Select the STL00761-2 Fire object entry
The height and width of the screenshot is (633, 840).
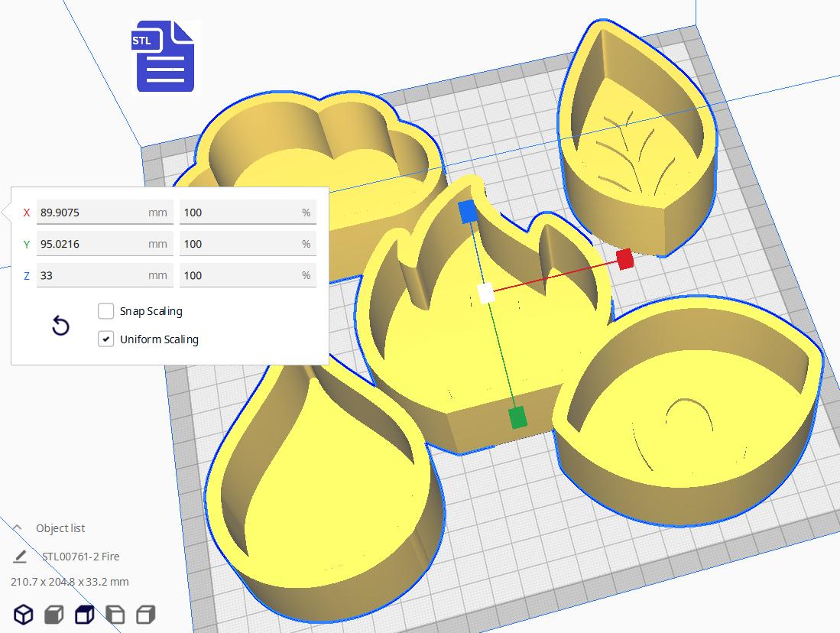click(81, 557)
